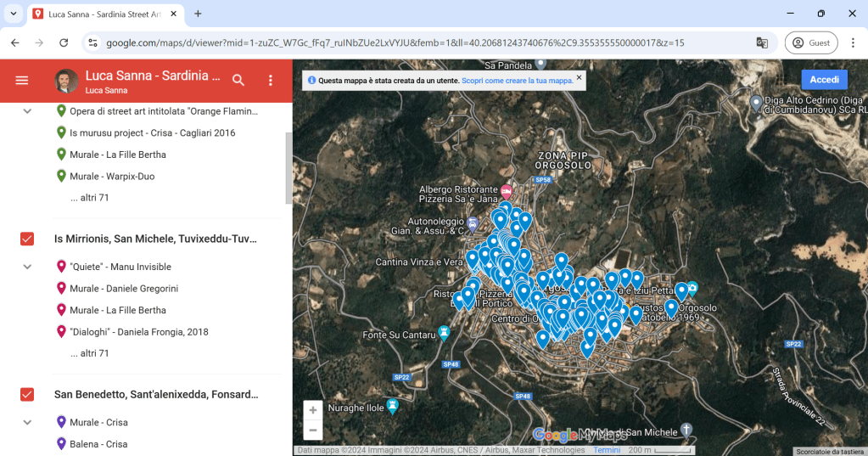The height and width of the screenshot is (456, 868).
Task: Zoom out using the map minus button
Action: click(313, 431)
